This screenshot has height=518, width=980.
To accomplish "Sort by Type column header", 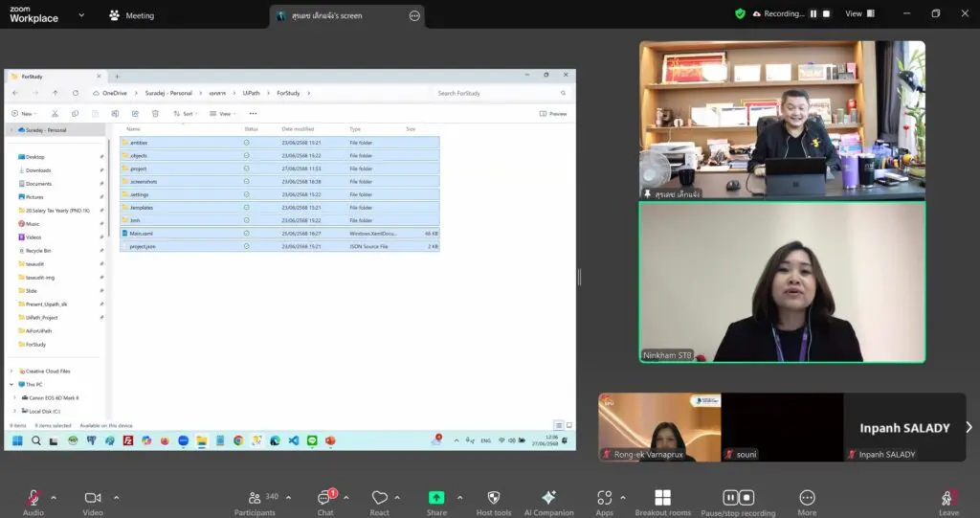I will 355,129.
